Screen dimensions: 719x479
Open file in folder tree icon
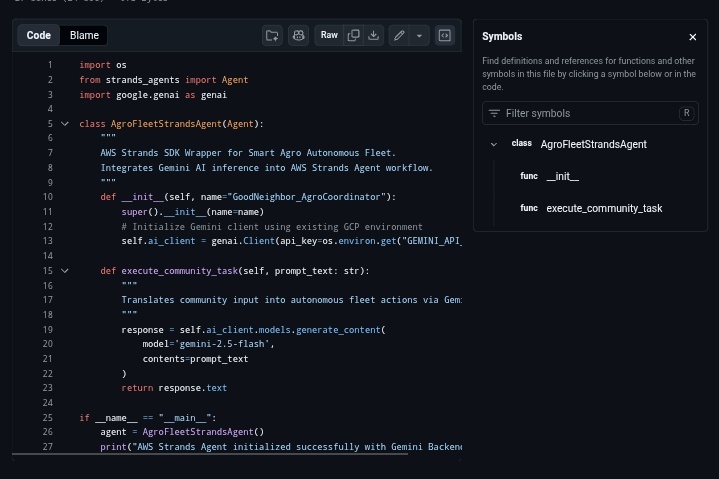pos(272,35)
